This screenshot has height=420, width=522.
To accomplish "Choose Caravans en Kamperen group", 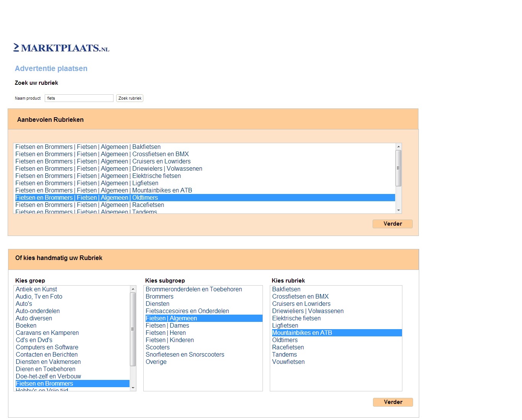I will (47, 333).
